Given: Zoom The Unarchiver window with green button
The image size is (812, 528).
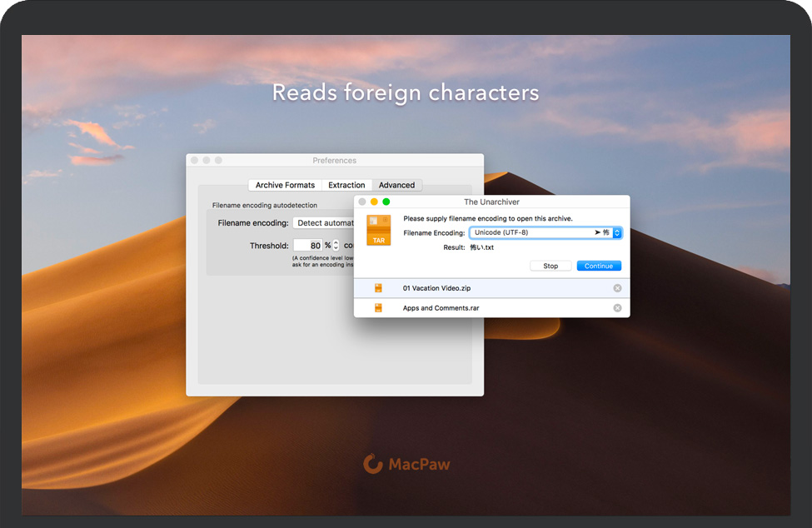Looking at the screenshot, I should (386, 202).
